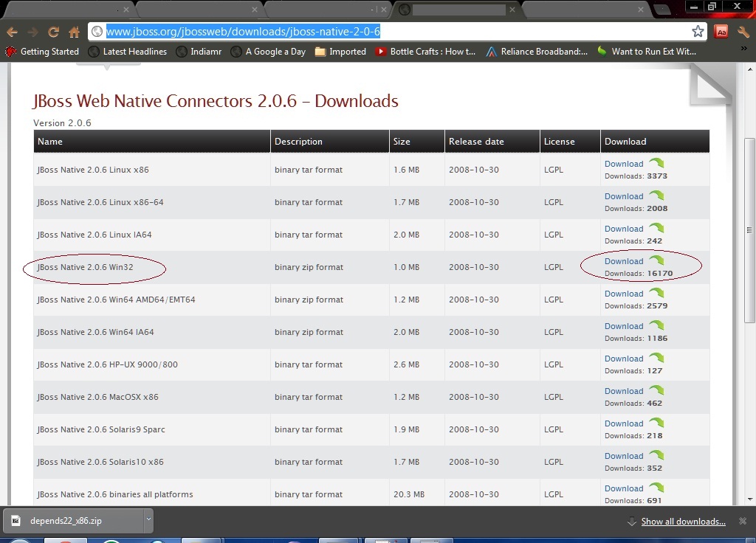Click Show all downloads link
Image resolution: width=756 pixels, height=543 pixels.
coord(683,522)
